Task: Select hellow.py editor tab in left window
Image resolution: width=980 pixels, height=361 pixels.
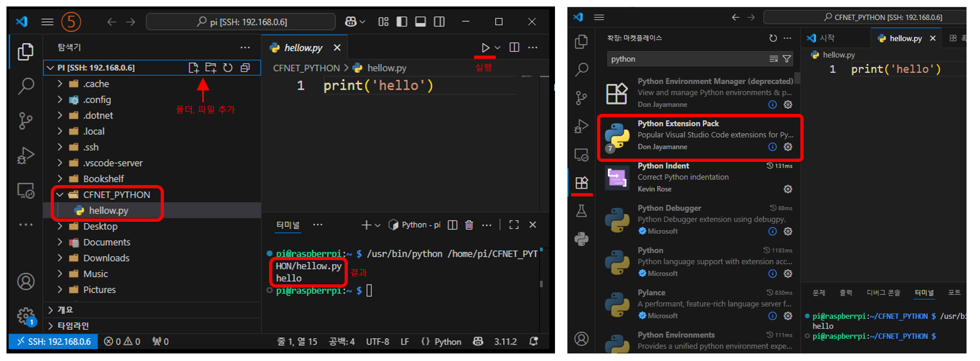Action: click(x=303, y=48)
